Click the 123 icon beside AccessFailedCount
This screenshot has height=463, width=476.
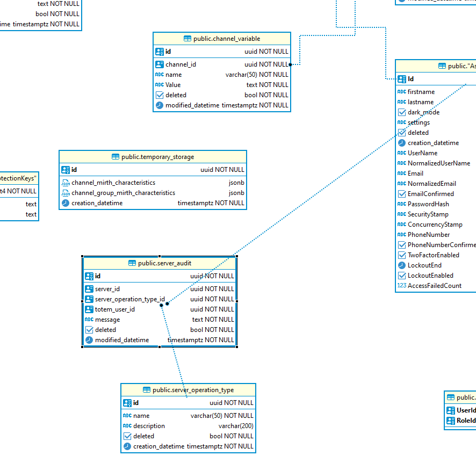click(x=401, y=285)
